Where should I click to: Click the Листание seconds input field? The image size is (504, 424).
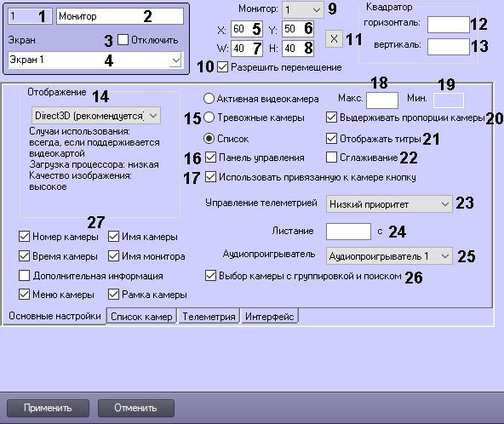(348, 232)
